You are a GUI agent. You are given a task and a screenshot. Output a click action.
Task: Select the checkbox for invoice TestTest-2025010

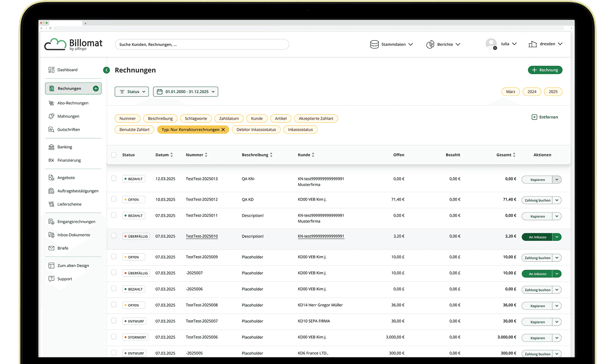[x=114, y=236]
